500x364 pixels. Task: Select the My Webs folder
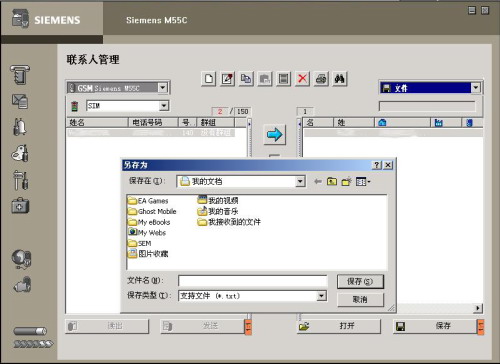coord(147,232)
